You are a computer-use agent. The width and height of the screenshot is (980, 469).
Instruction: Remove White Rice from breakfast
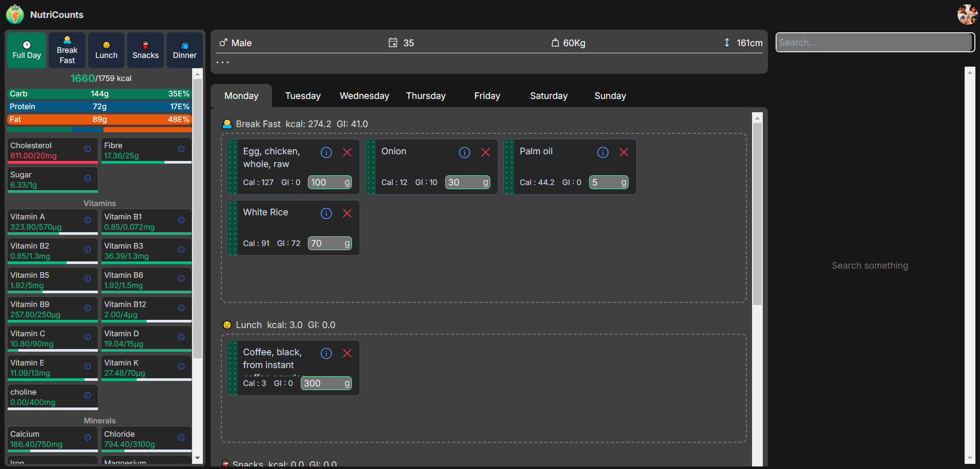[347, 213]
